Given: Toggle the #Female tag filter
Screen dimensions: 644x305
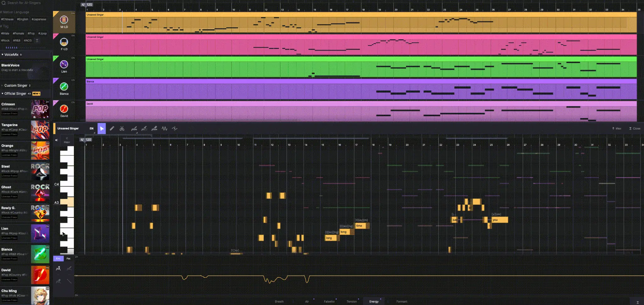Looking at the screenshot, I should point(19,34).
